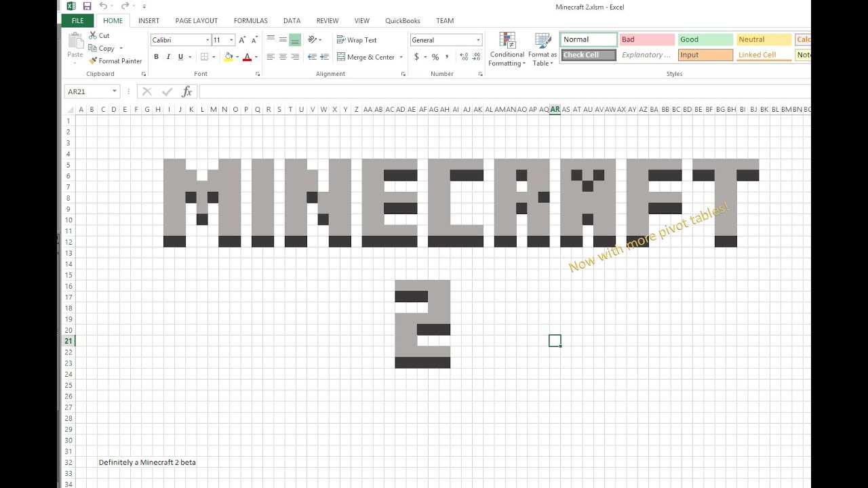Click the Save icon in quick access toolbar
Image resolution: width=868 pixels, height=488 pixels.
(87, 6)
